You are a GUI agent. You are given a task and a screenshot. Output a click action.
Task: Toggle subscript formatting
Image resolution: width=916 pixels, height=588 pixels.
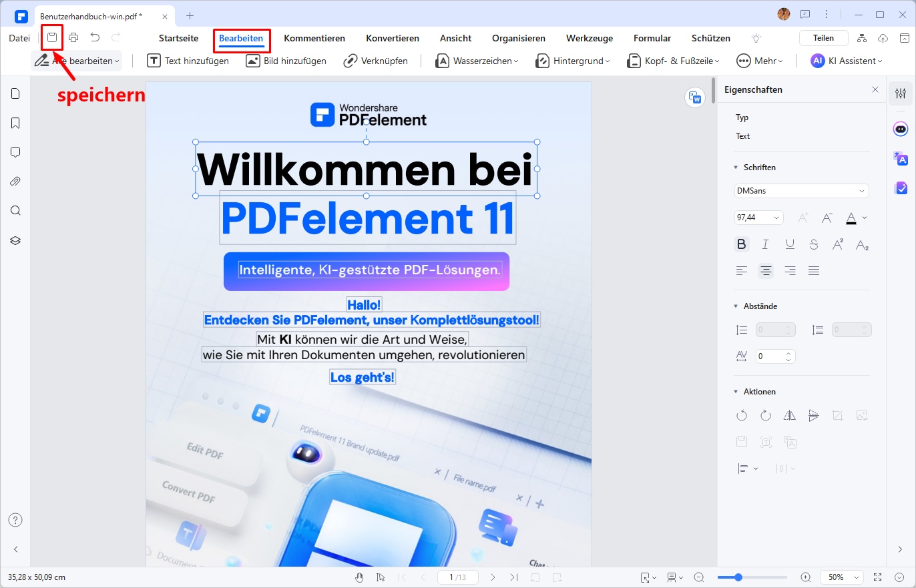[x=862, y=244]
